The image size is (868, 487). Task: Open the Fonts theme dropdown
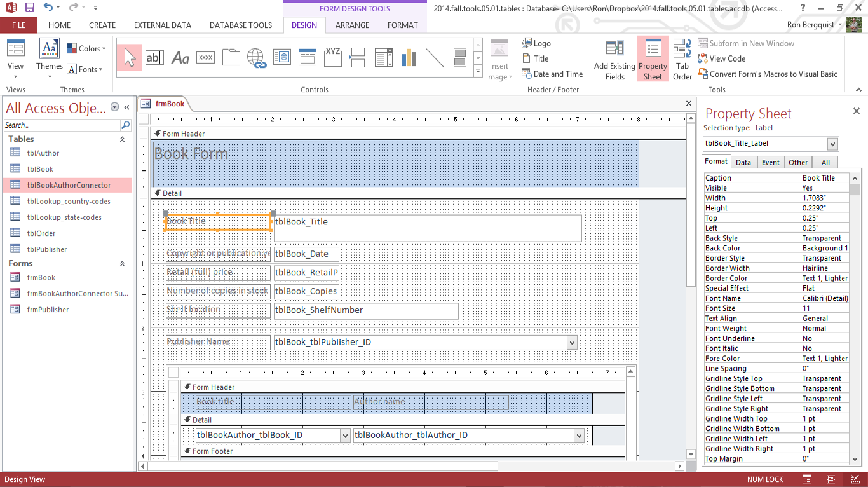click(85, 69)
